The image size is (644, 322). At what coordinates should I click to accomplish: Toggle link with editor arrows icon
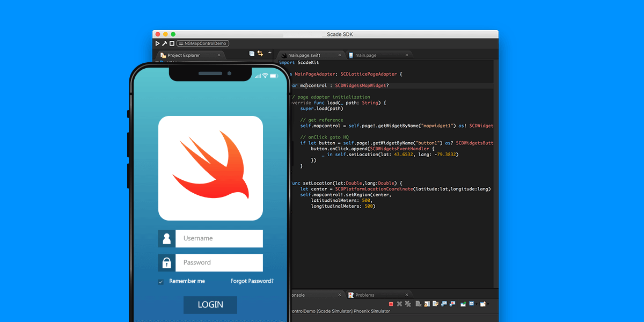(260, 54)
